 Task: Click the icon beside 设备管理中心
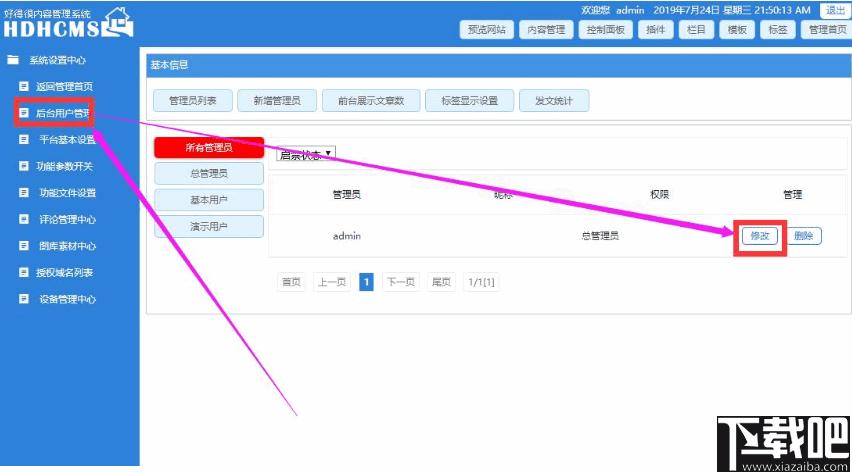[24, 299]
